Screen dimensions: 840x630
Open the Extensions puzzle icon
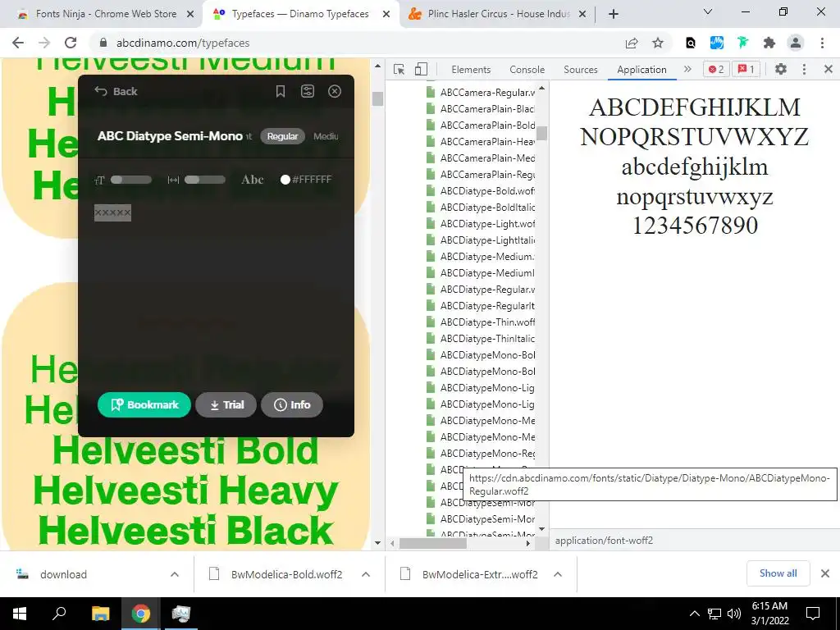pos(769,43)
